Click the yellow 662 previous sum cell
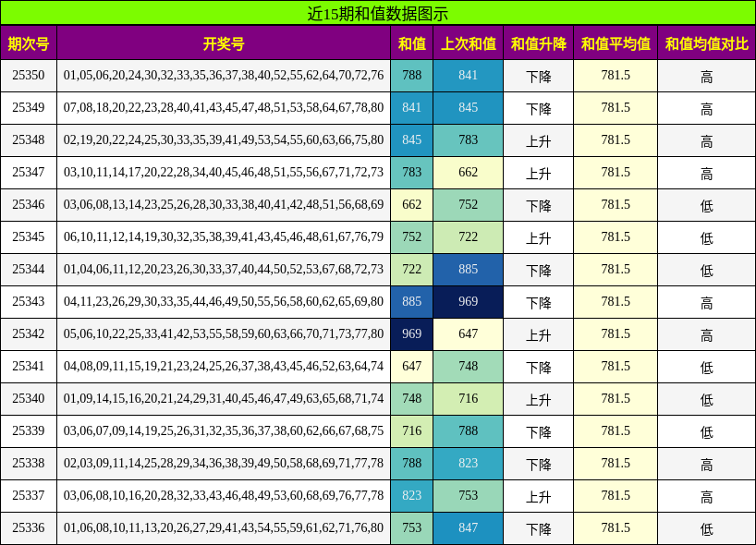756x545 pixels. 468,173
